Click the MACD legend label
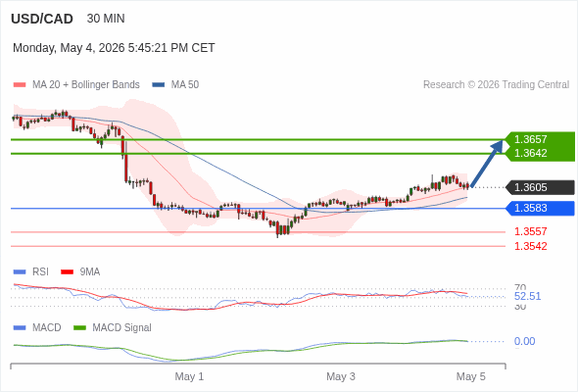Screen dimensions: 578x392 (x=47, y=327)
